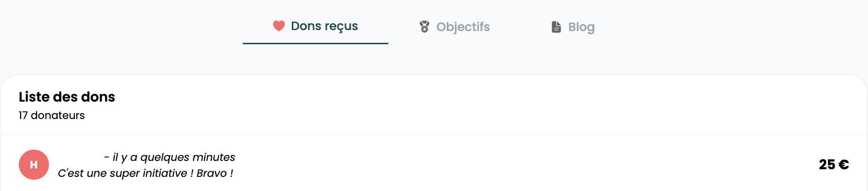
Task: Click the document icon beside Blog
Action: pyautogui.click(x=556, y=27)
